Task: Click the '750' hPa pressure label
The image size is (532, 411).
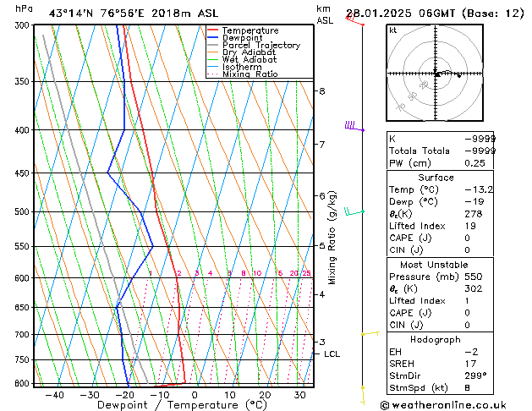Action: (x=24, y=359)
